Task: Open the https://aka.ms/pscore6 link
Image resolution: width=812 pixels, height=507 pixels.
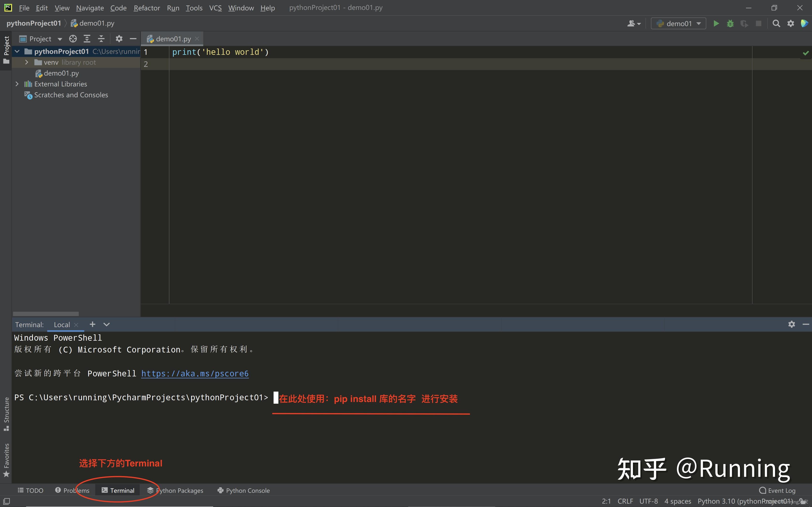Action: (195, 373)
